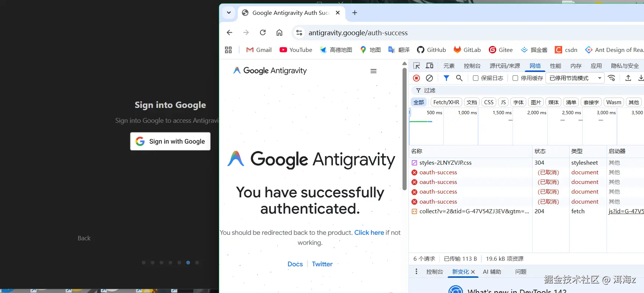Select the Fetch/XHR filter toggle
The height and width of the screenshot is (293, 644).
[x=446, y=102]
